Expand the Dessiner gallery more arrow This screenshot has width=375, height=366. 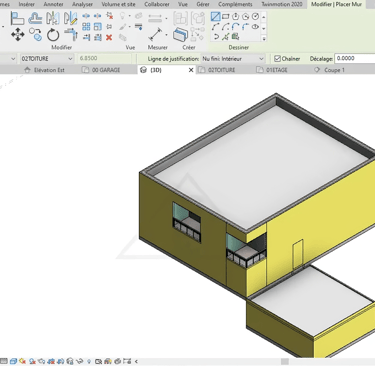tap(264, 39)
